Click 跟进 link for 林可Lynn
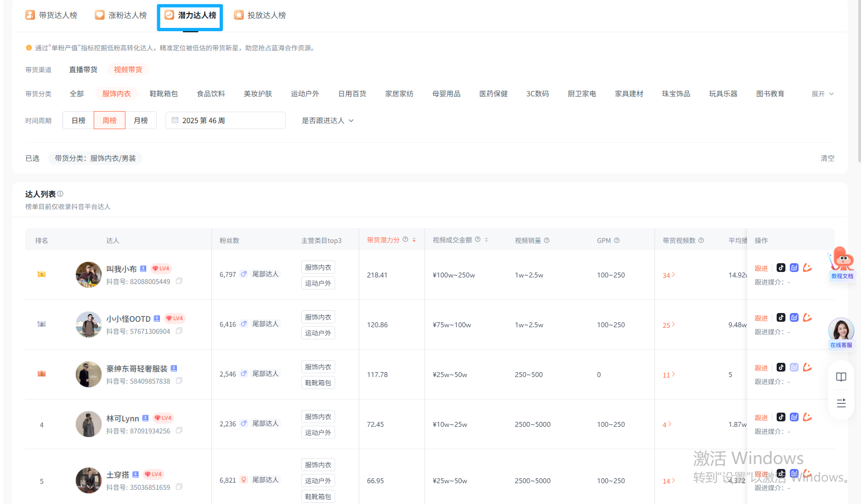This screenshot has width=861, height=504. (761, 418)
